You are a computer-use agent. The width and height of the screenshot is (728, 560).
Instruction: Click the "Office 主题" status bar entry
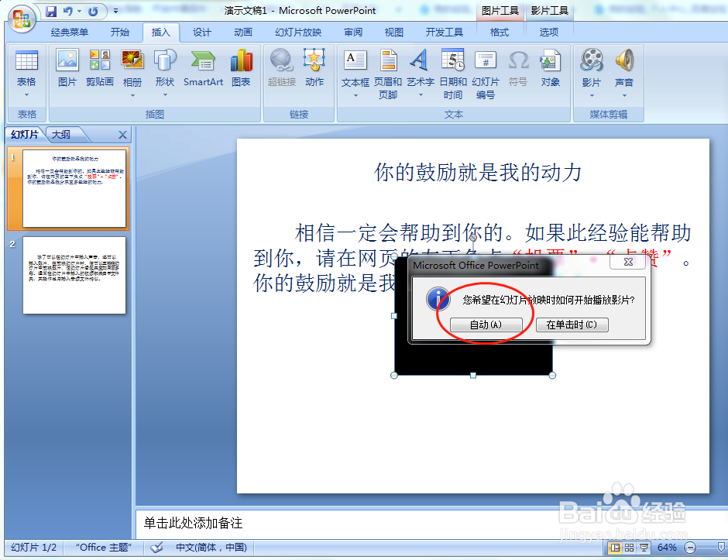pyautogui.click(x=104, y=548)
